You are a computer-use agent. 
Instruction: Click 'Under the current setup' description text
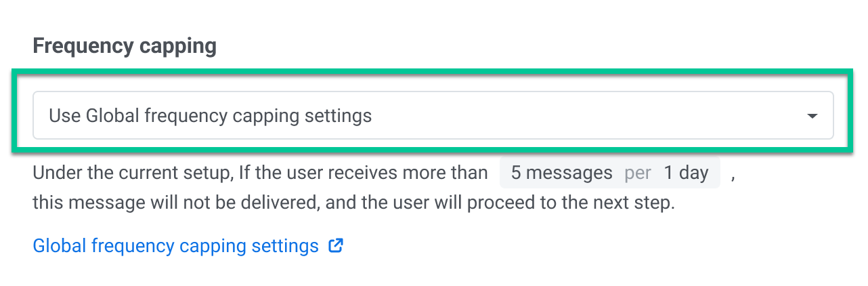coord(132,173)
